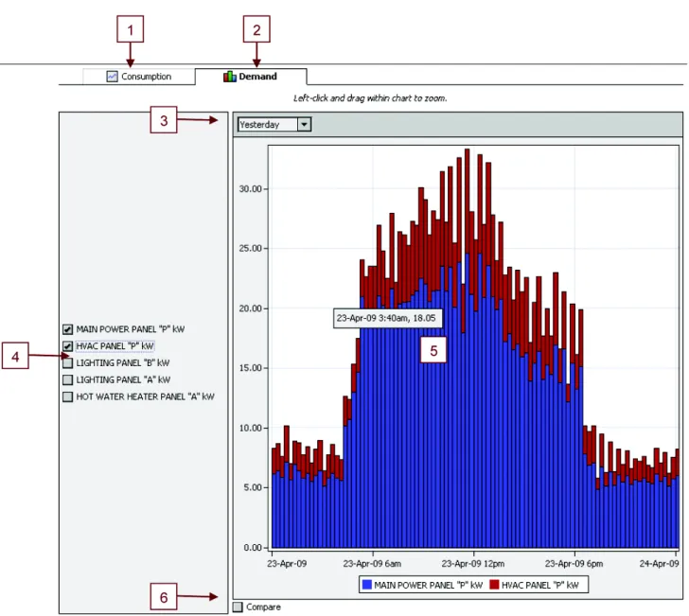Click LIGHTING PANEL "B" kW label text
The height and width of the screenshot is (616, 689).
click(x=123, y=363)
